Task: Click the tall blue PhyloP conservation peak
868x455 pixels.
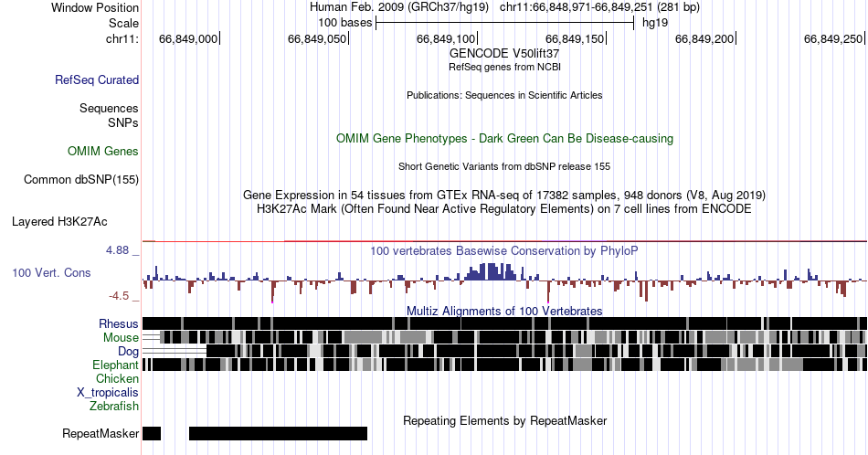Action: coord(491,271)
